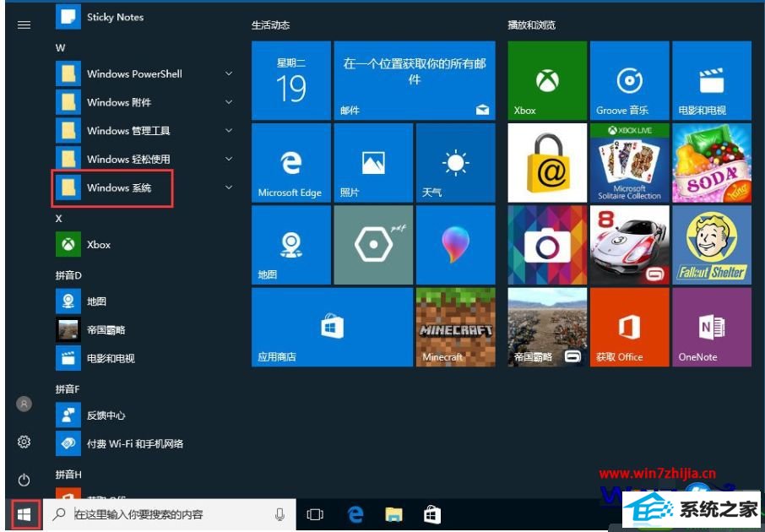Open 付费 Wi-Fi 和手机网络 app
The image size is (765, 532).
[x=146, y=443]
